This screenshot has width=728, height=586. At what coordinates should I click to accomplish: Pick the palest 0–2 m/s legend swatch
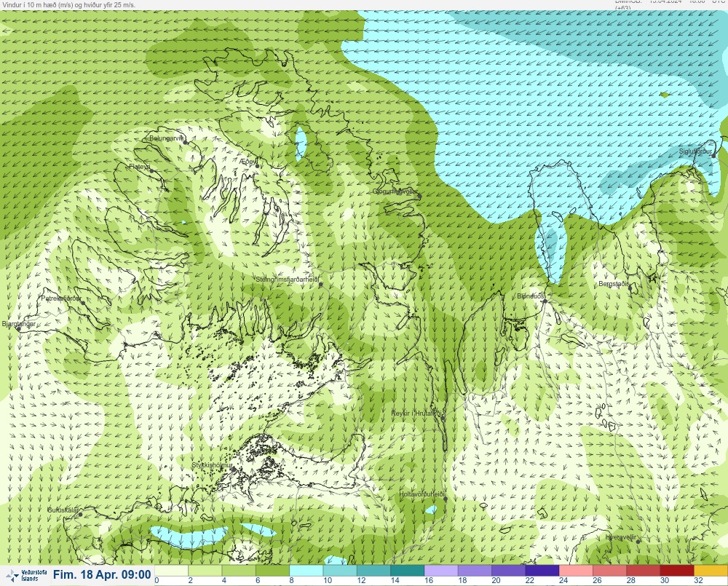point(171,570)
